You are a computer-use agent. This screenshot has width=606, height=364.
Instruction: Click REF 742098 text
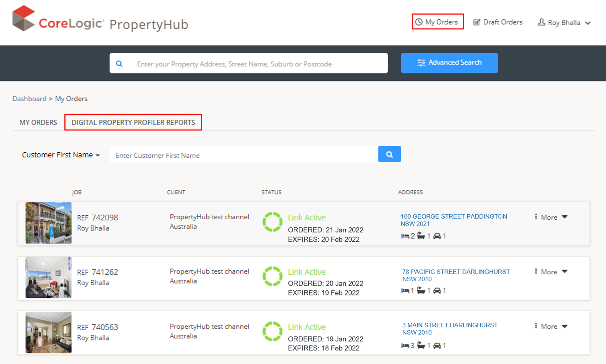(x=97, y=218)
